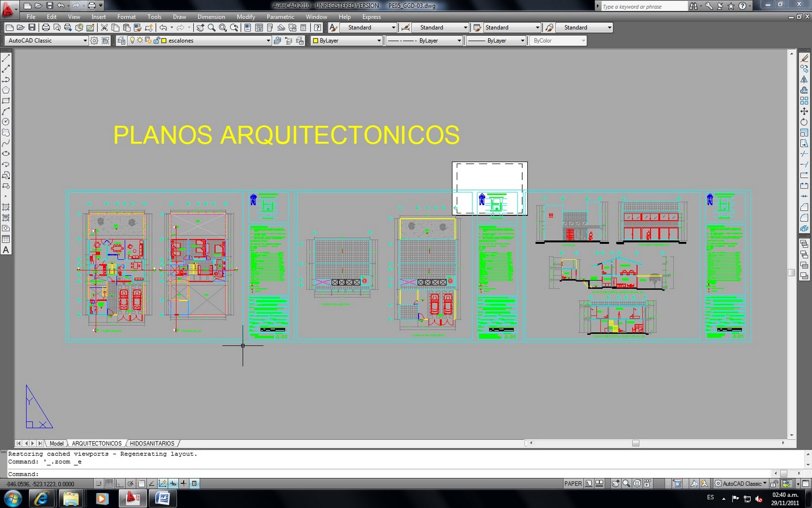Toggle the escalones layer lightbulb off
Screen dimensions: 812x508
(x=132, y=40)
